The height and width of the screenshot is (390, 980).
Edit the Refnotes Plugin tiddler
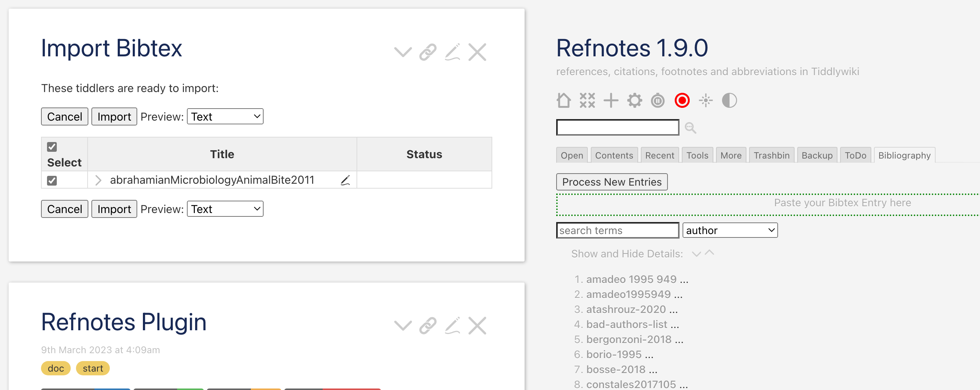453,326
